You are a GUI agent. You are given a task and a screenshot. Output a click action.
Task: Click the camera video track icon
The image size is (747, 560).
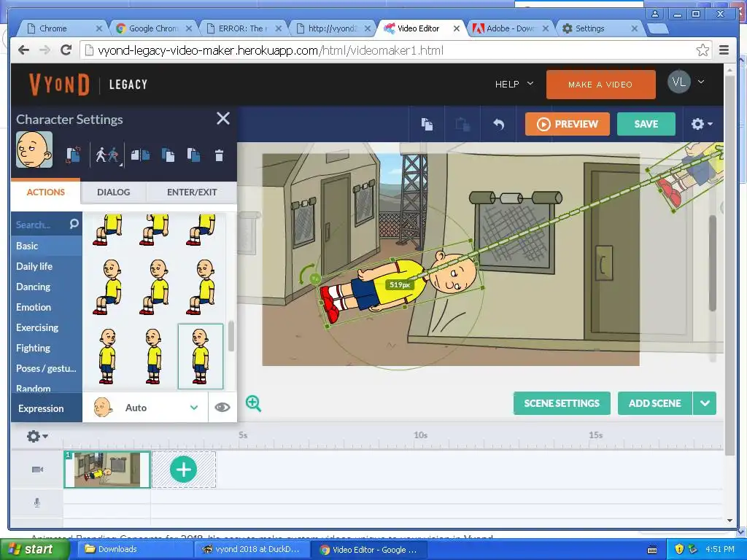(37, 470)
